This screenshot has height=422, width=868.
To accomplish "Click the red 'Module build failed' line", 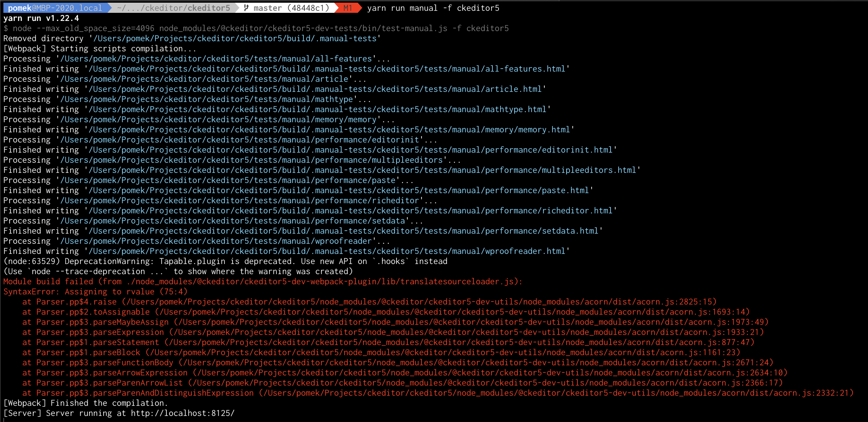I will click(x=263, y=281).
